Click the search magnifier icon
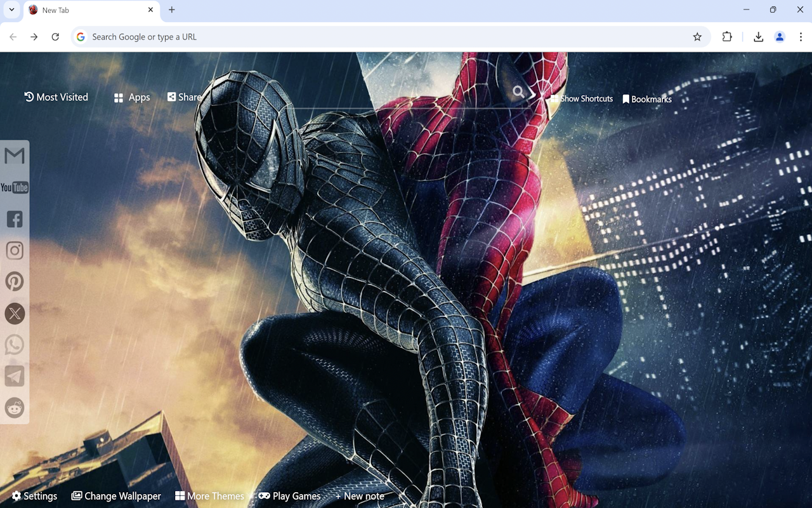 pos(518,92)
